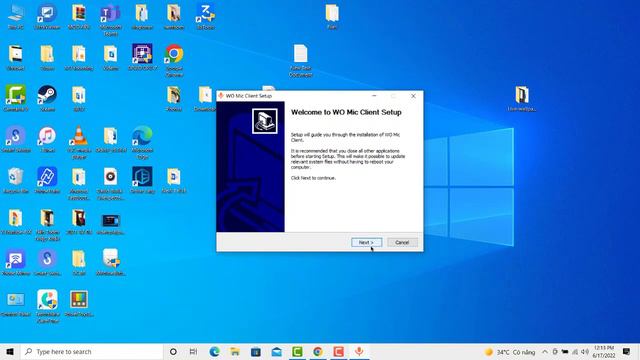The width and height of the screenshot is (640, 360).
Task: Open green Camtasia icon on taskbar
Action: 297,351
